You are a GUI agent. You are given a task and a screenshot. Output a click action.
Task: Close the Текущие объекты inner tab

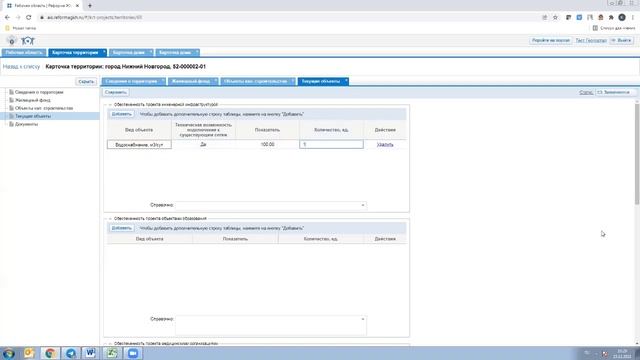346,81
